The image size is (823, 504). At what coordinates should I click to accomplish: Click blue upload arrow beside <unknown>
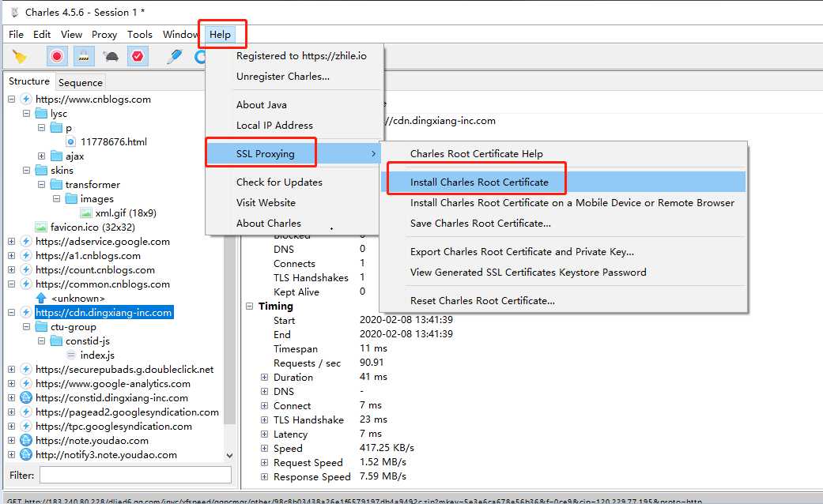(41, 299)
